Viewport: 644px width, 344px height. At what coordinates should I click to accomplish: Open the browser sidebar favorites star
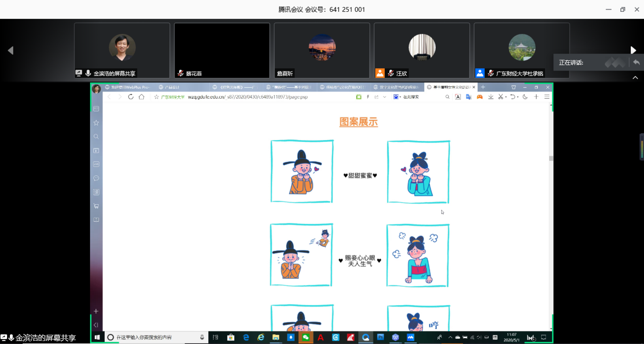pos(96,123)
